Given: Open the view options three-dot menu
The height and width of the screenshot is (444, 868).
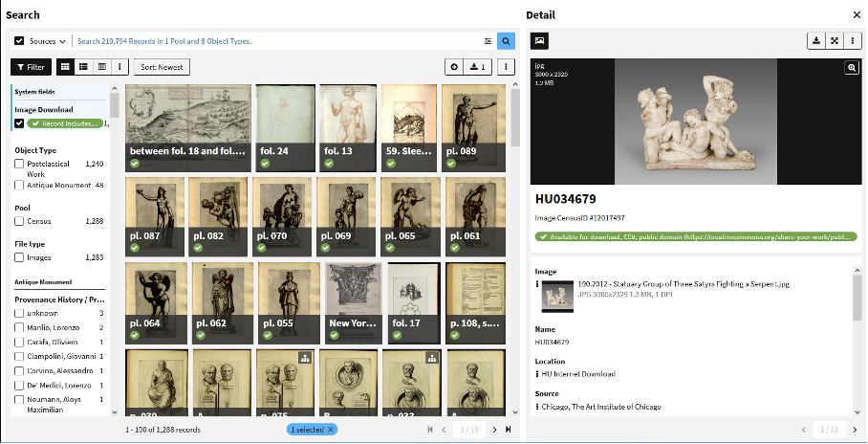Looking at the screenshot, I should [x=119, y=67].
